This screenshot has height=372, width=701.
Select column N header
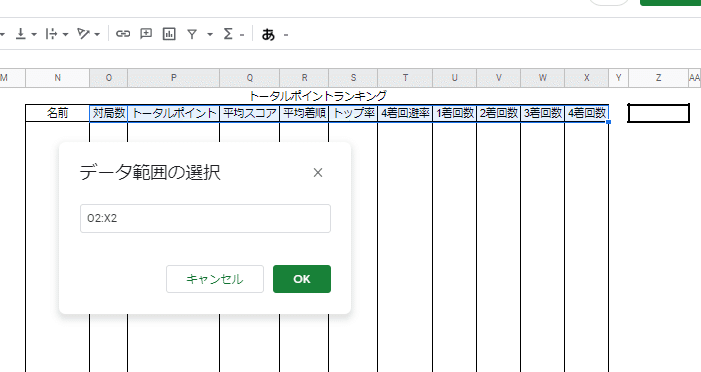(58, 78)
